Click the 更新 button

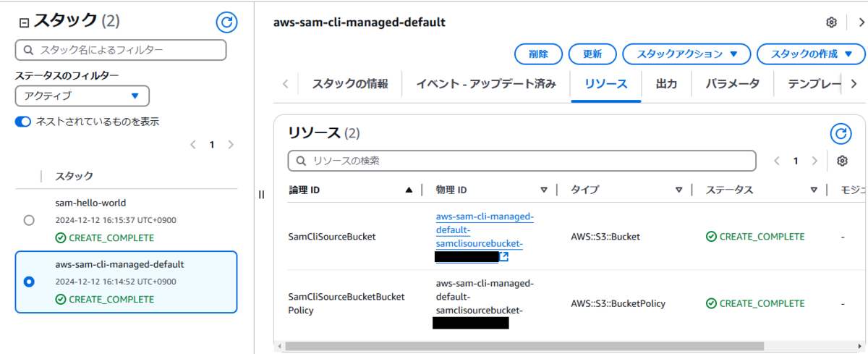pyautogui.click(x=592, y=54)
